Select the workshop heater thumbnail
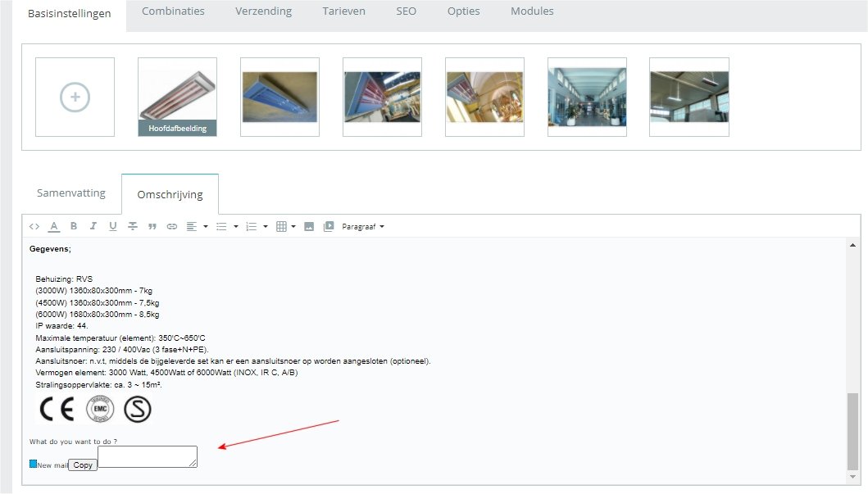This screenshot has height=494, width=868. [382, 97]
